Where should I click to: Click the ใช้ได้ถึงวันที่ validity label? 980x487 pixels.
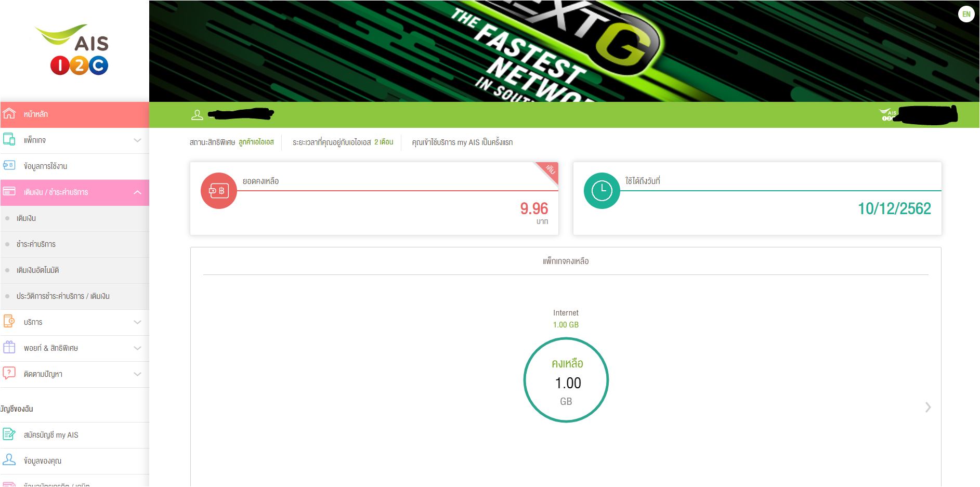click(643, 181)
